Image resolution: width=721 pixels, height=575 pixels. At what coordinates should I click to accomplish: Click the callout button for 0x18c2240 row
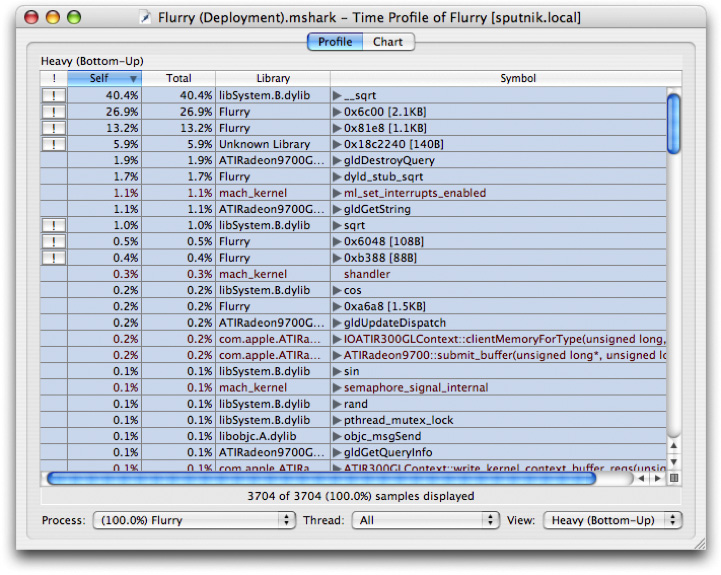tap(54, 144)
